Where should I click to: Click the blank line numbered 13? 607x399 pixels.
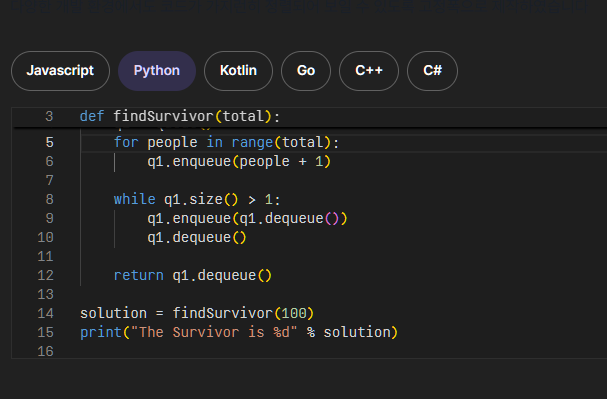point(46,294)
